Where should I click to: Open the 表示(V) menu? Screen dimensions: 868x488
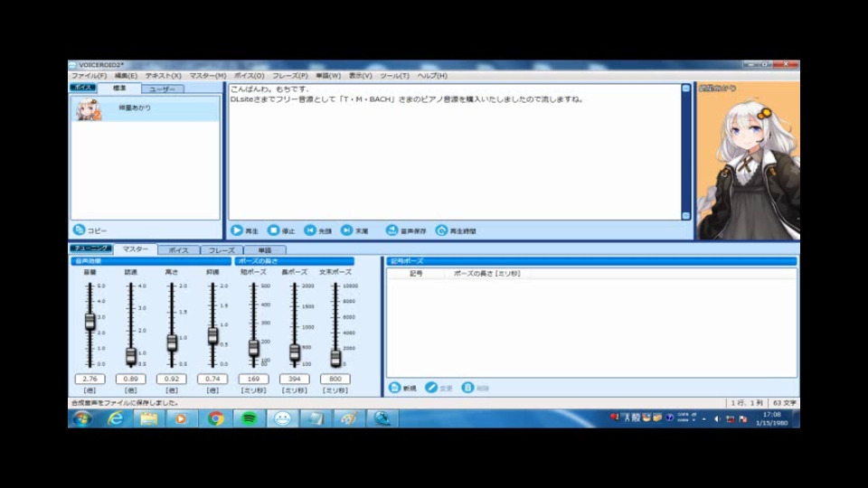360,76
